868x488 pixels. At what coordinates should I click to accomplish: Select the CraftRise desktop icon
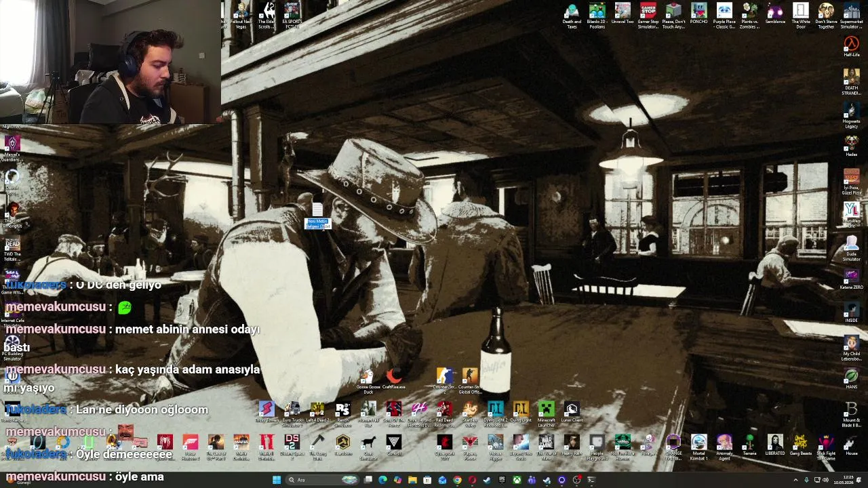(393, 379)
